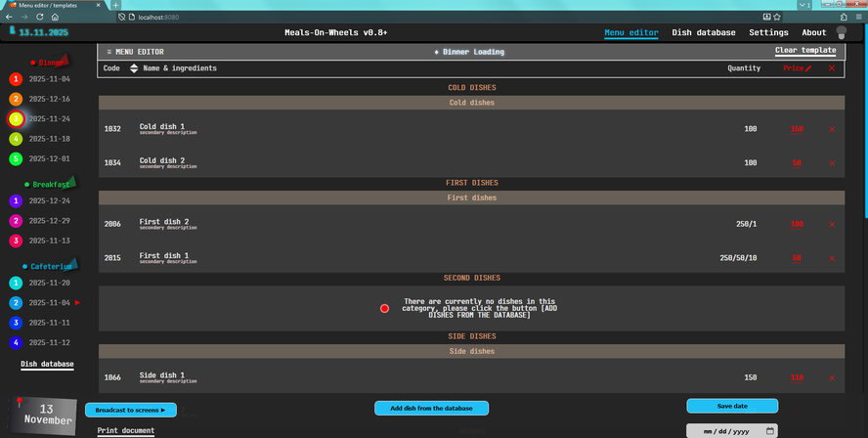Select Cafeteria date 2025-11-12
This screenshot has height=438, width=868.
49,343
